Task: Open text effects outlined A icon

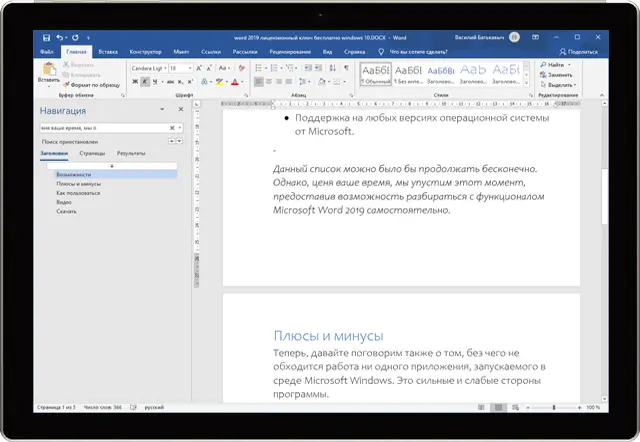Action: (204, 82)
